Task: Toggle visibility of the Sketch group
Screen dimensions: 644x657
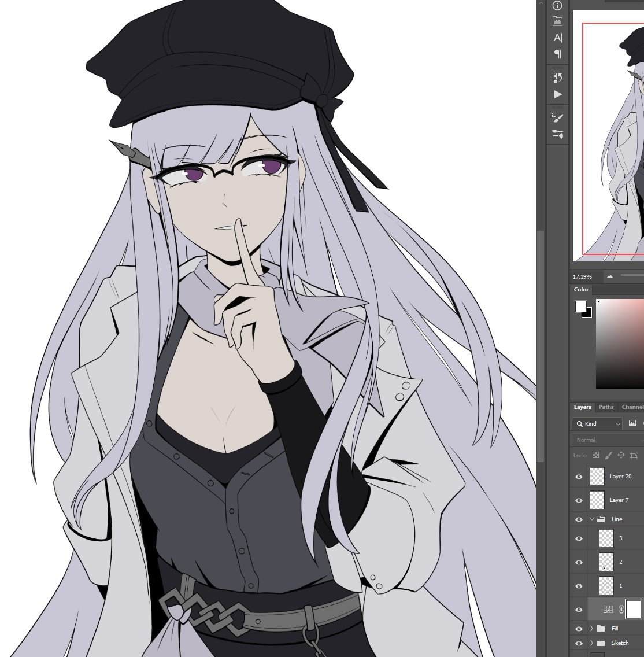Action: (x=579, y=643)
